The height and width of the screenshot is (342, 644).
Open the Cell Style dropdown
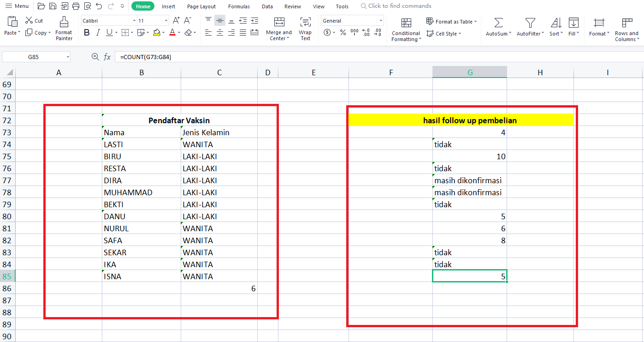coord(460,34)
